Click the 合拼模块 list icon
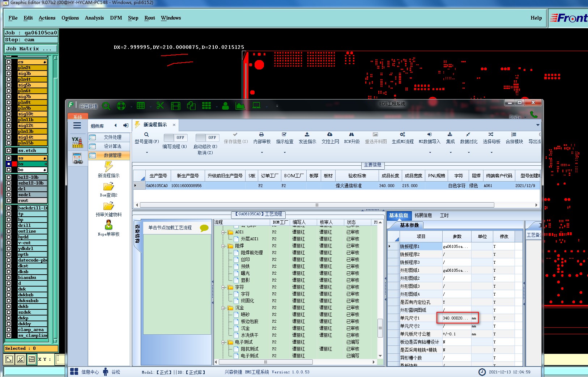 pos(514,134)
